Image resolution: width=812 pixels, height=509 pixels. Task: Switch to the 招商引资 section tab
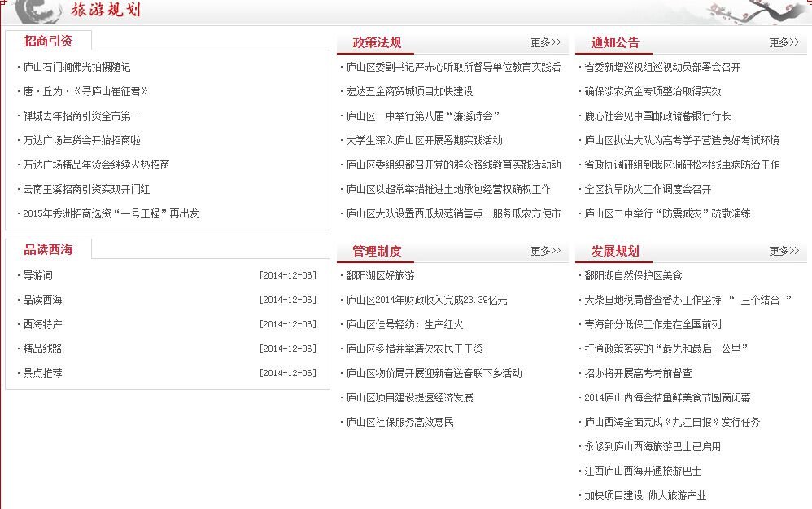pyautogui.click(x=50, y=40)
